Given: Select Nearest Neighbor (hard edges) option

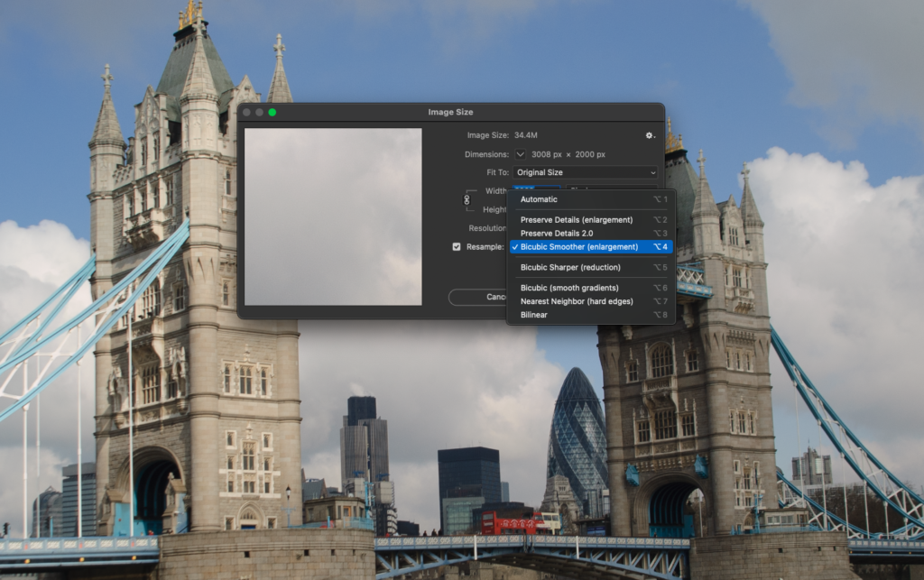Looking at the screenshot, I should coord(590,301).
